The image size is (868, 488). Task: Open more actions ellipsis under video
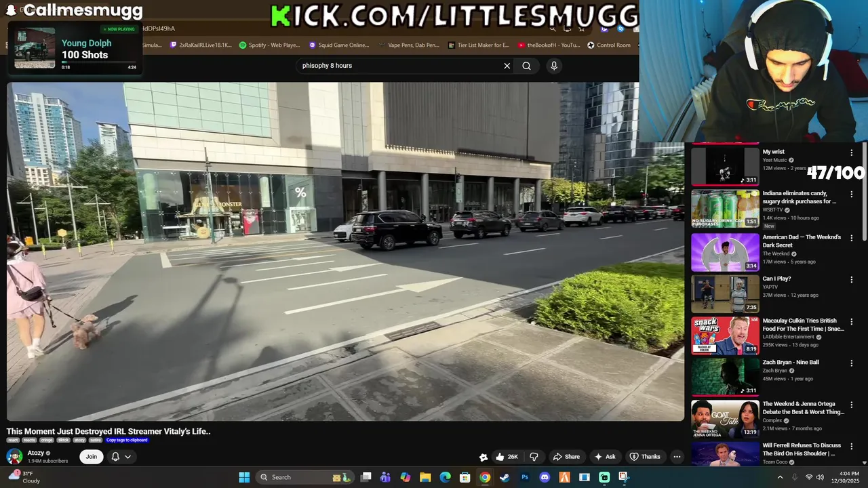[x=677, y=457]
